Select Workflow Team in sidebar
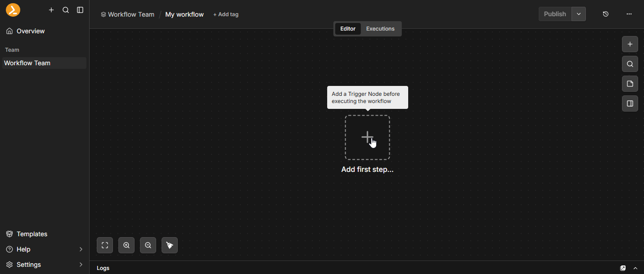644x274 pixels. tap(44, 63)
